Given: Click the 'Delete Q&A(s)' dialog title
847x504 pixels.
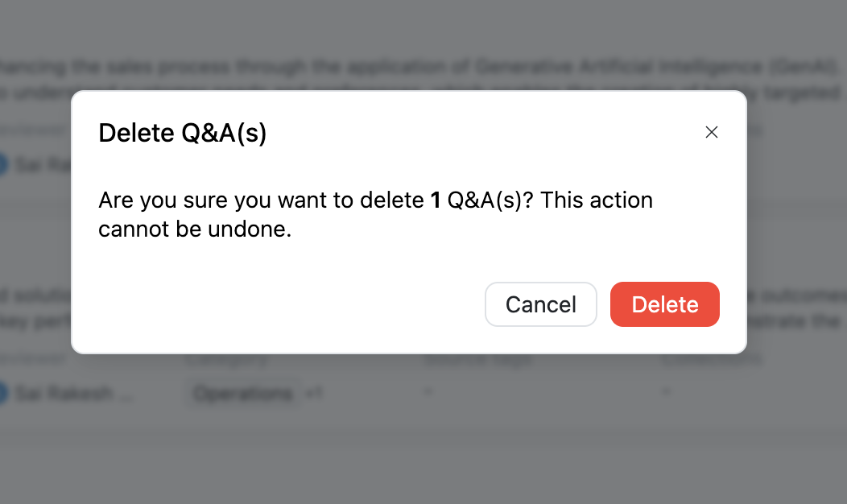Looking at the screenshot, I should tap(182, 133).
